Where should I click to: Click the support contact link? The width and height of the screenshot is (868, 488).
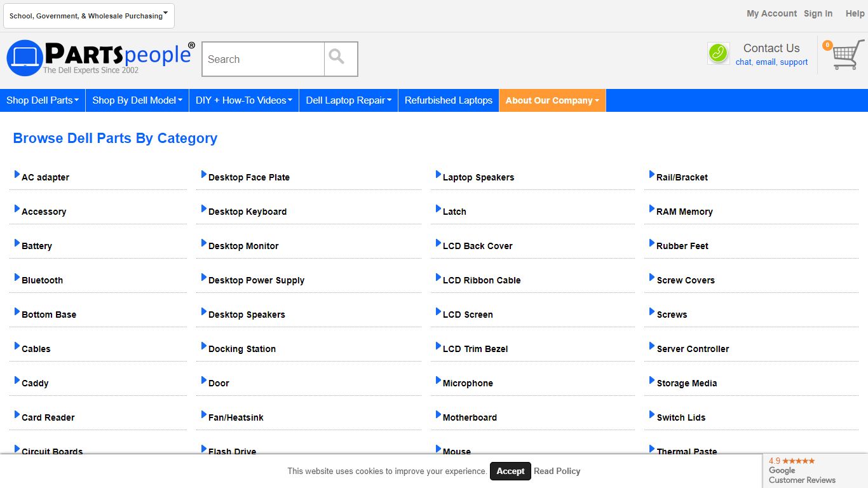[794, 62]
